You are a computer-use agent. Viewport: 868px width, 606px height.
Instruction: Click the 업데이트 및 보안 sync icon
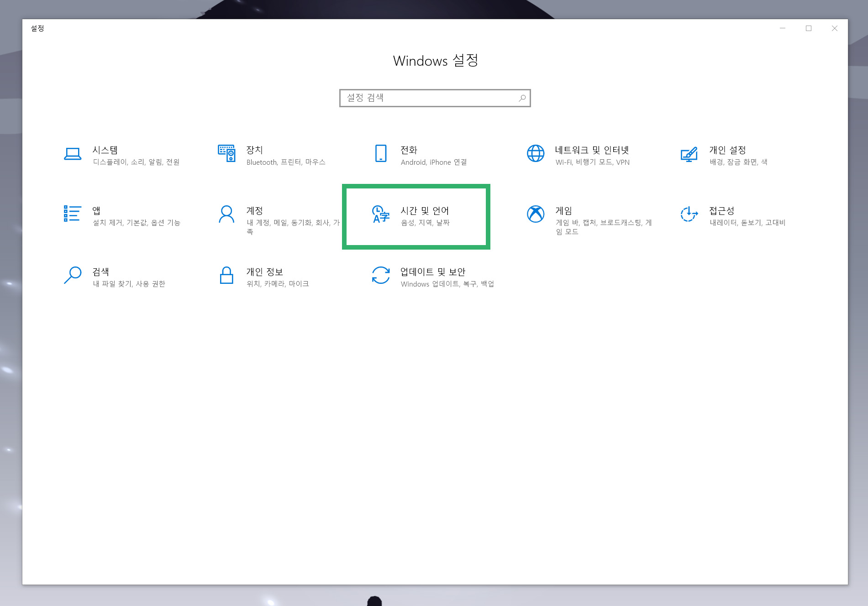coord(381,275)
